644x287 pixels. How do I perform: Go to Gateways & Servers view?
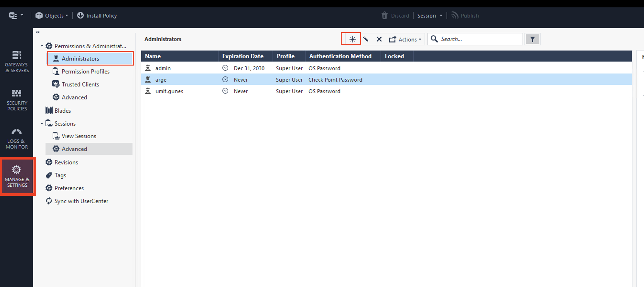pos(17,61)
